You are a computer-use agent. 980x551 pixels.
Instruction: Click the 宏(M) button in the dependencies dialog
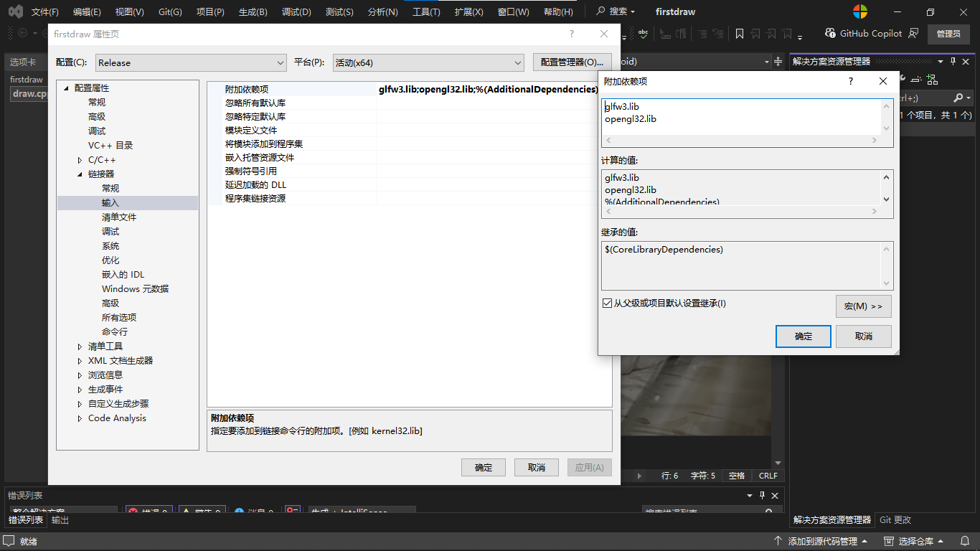click(x=863, y=306)
